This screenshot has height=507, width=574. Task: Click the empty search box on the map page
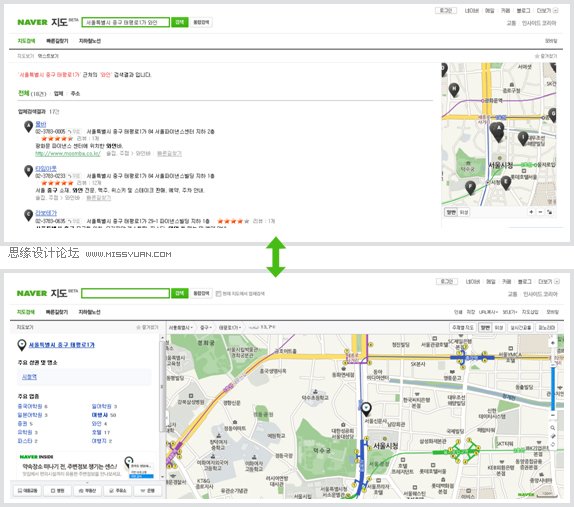125,293
